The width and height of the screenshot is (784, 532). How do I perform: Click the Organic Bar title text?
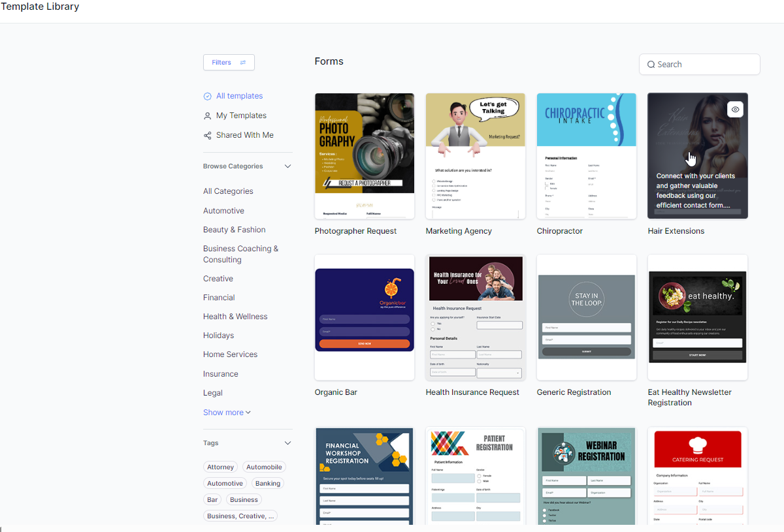point(336,392)
